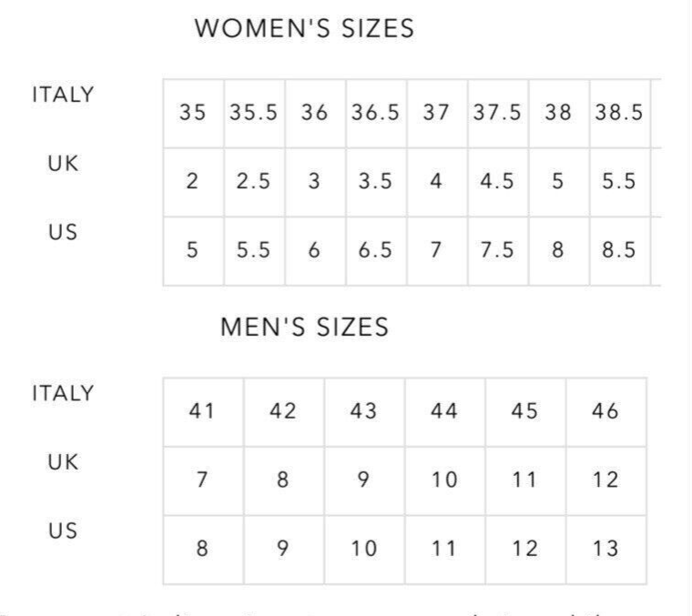This screenshot has height=616, width=692.
Task: Click the ITALY label in women's table
Action: [x=63, y=95]
